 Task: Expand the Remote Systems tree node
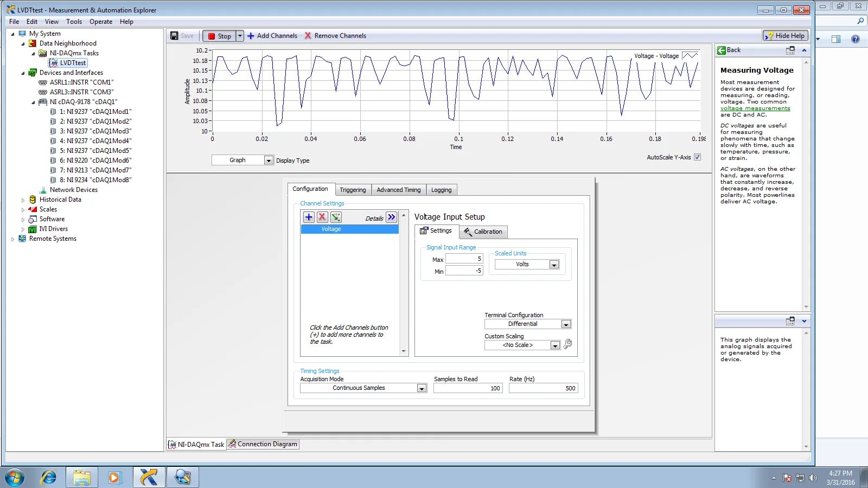tap(12, 239)
